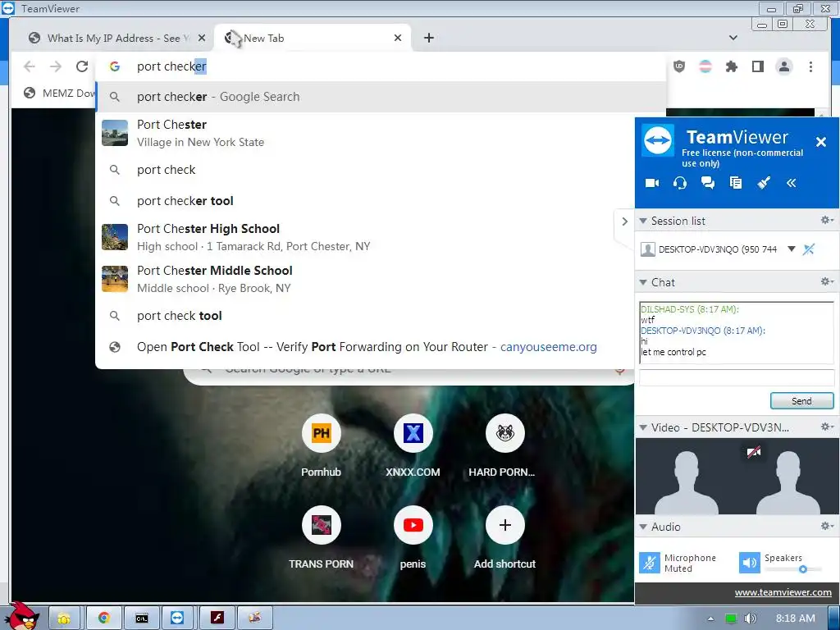Open Command Prompt from the taskbar

point(142,619)
